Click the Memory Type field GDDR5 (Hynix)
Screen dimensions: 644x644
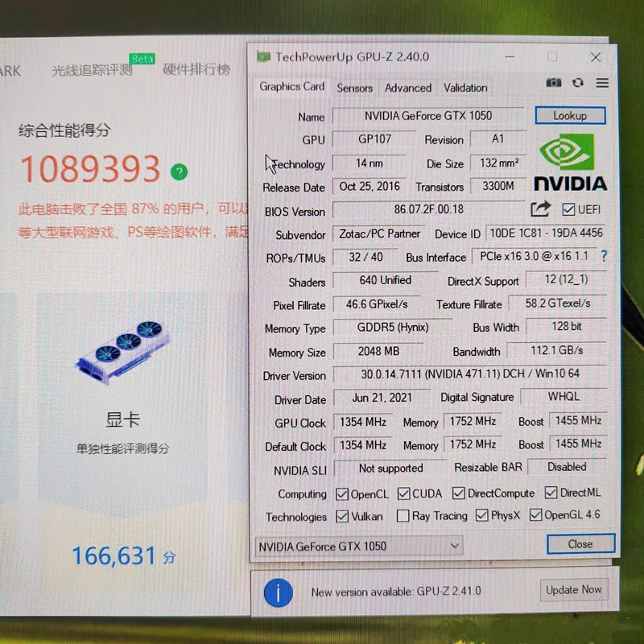point(393,328)
